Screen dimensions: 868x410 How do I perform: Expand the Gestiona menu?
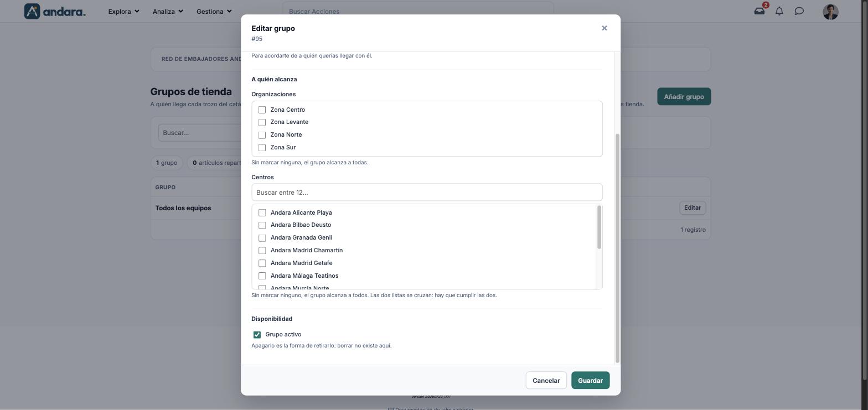point(214,11)
